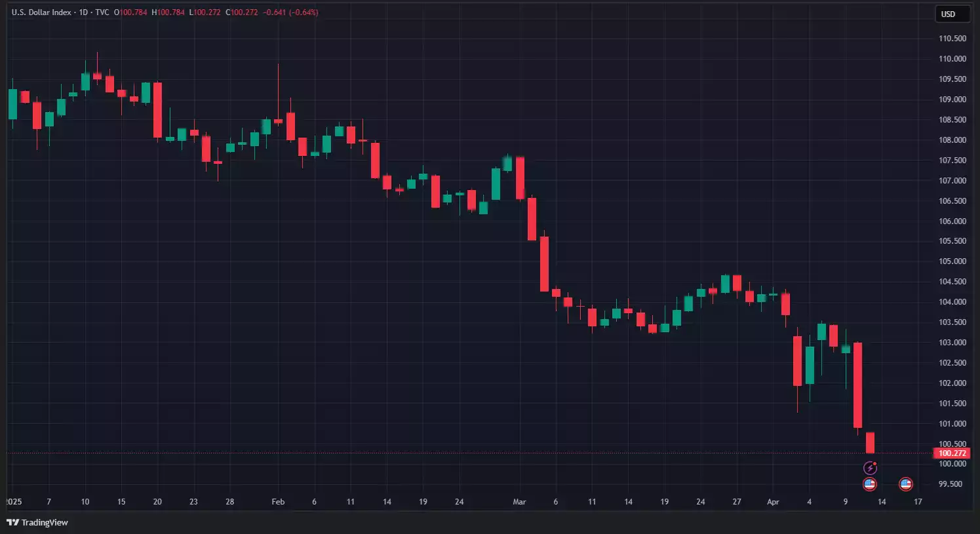Click the Mar label on the time axis
Image resolution: width=980 pixels, height=534 pixels.
[x=519, y=502]
